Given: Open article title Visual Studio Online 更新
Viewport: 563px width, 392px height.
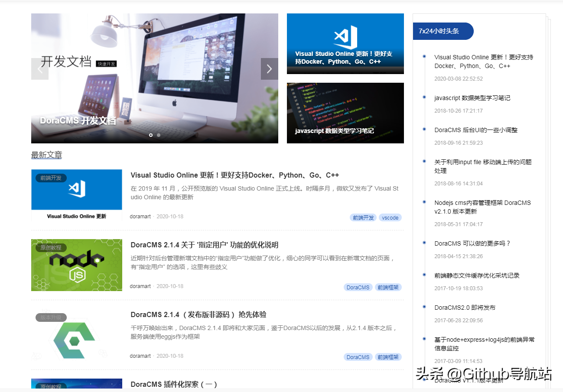Looking at the screenshot, I should click(235, 175).
